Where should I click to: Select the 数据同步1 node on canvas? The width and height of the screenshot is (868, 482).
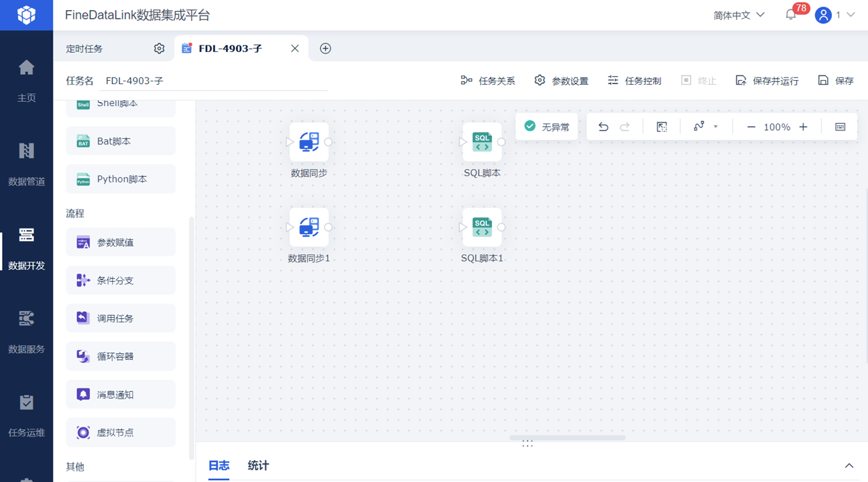pyautogui.click(x=308, y=227)
